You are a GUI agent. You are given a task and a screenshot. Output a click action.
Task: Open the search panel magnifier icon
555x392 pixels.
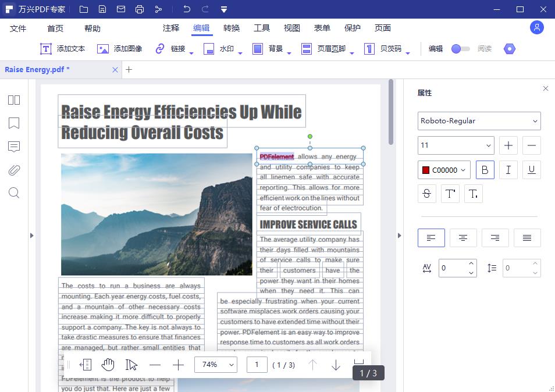point(14,193)
